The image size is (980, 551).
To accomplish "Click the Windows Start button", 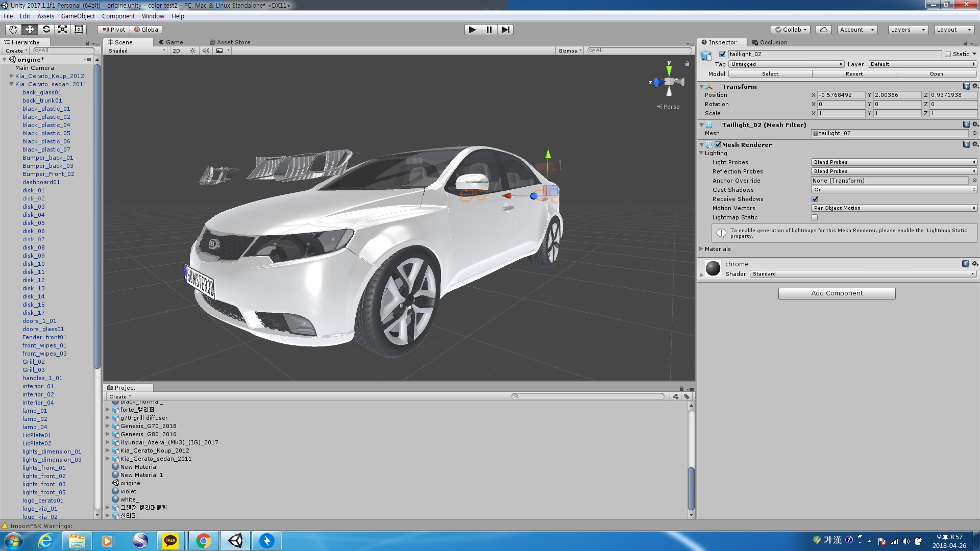I will pyautogui.click(x=14, y=541).
